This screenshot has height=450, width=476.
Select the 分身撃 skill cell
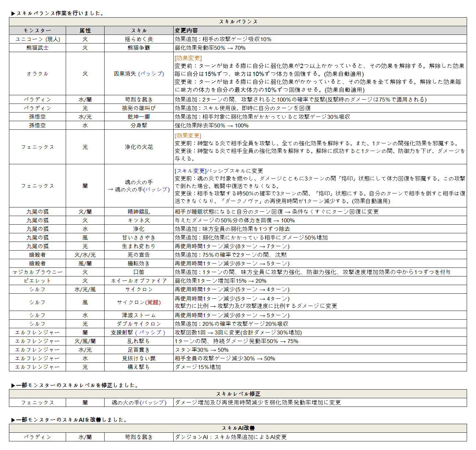click(x=139, y=125)
